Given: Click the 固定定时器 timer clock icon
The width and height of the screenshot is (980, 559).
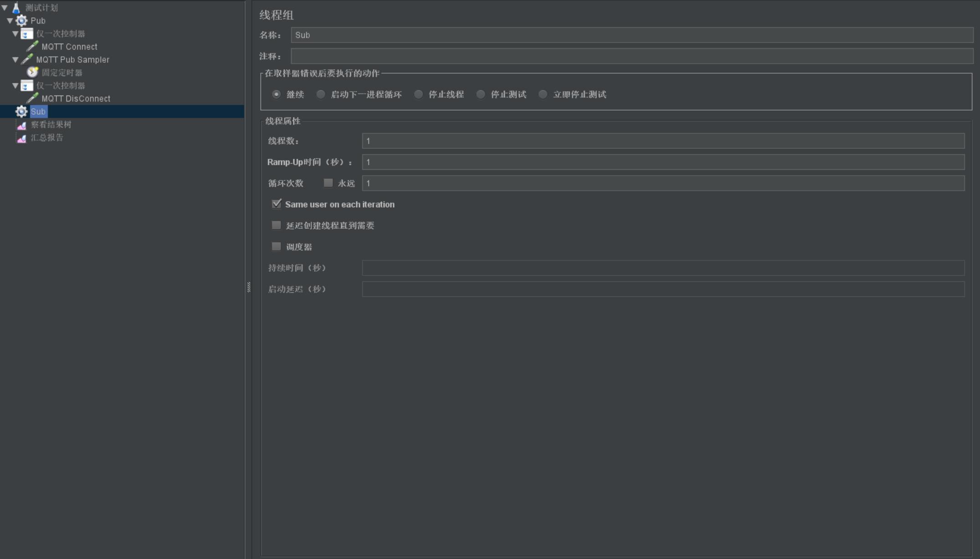Looking at the screenshot, I should (32, 72).
